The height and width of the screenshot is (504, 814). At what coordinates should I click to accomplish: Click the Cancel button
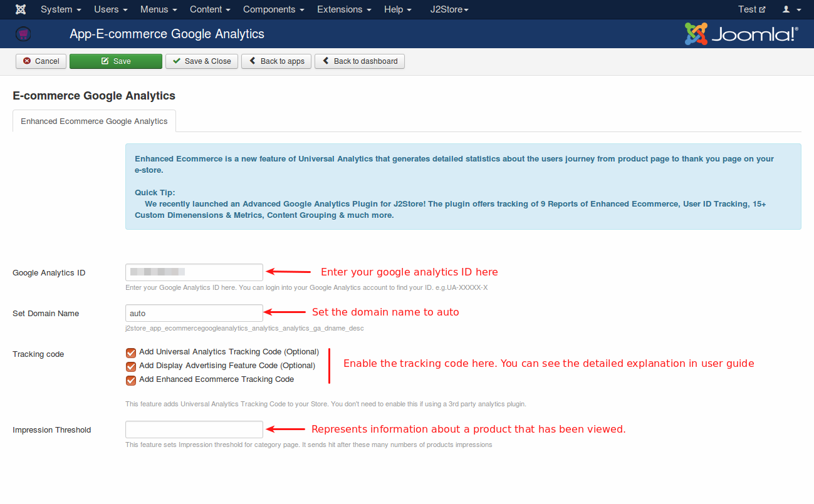click(x=41, y=61)
